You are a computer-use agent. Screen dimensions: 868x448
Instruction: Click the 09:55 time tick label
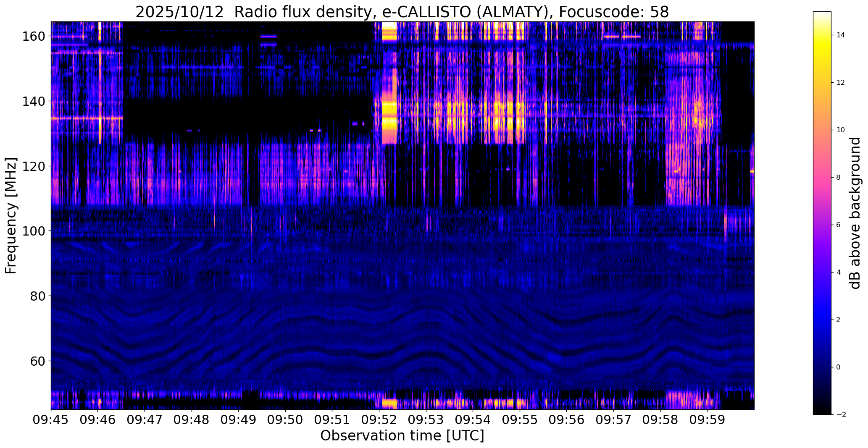[x=520, y=419]
